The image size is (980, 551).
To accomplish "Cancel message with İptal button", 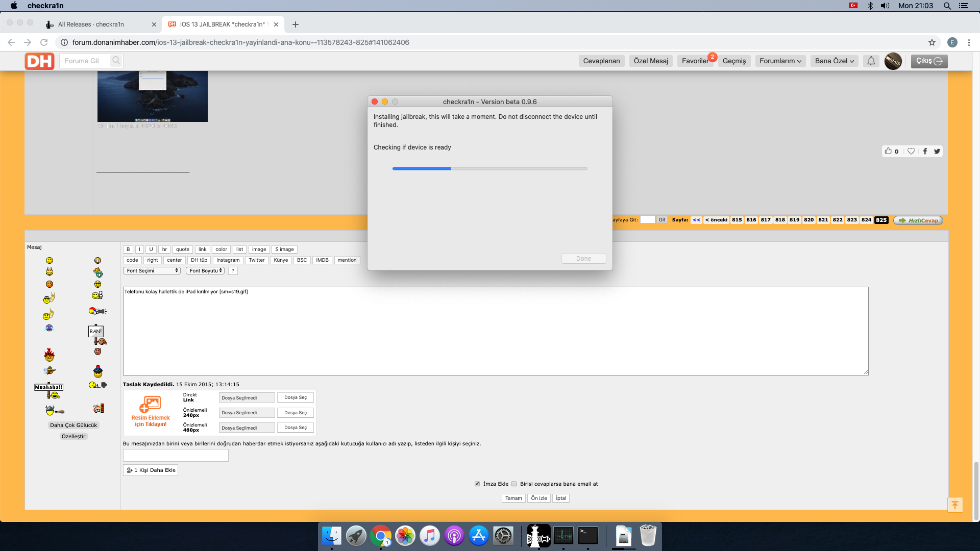I will (561, 498).
